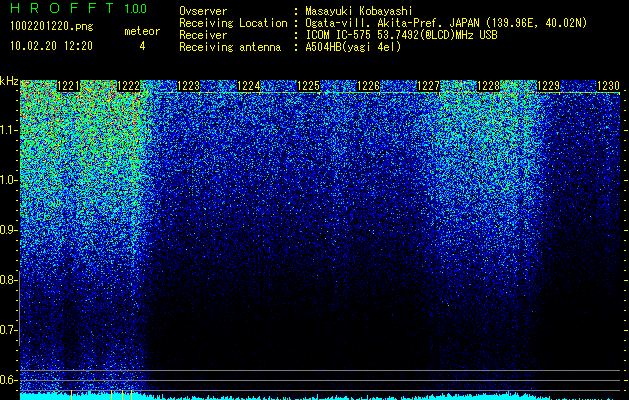The width and height of the screenshot is (629, 400).
Task: Click the 0.6 frequency axis label
Action: [9, 380]
